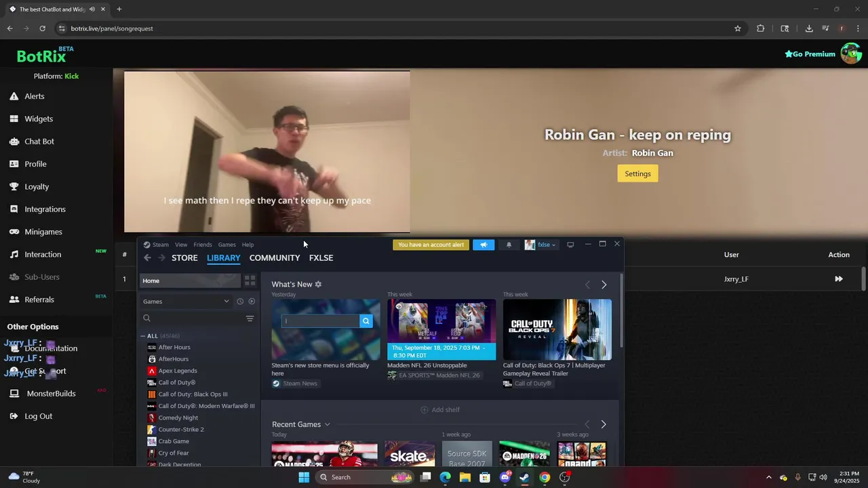This screenshot has height=488, width=868.
Task: Open MonsterBuilds link in sidebar
Action: 51,394
